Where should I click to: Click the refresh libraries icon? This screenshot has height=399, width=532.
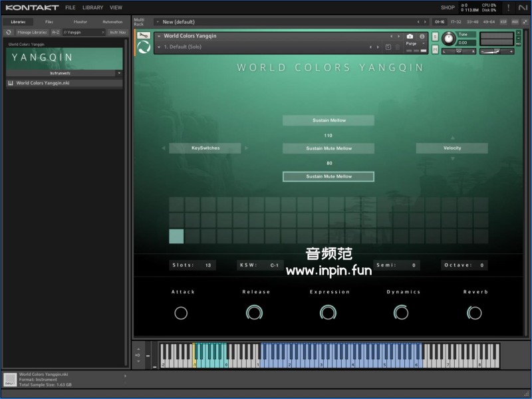click(x=9, y=32)
